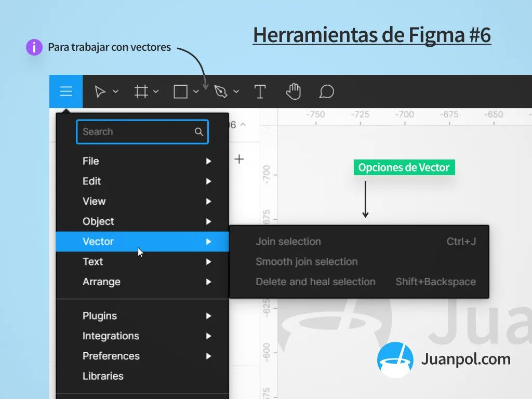532x399 pixels.
Task: Expand the File submenu arrow
Action: (208, 161)
